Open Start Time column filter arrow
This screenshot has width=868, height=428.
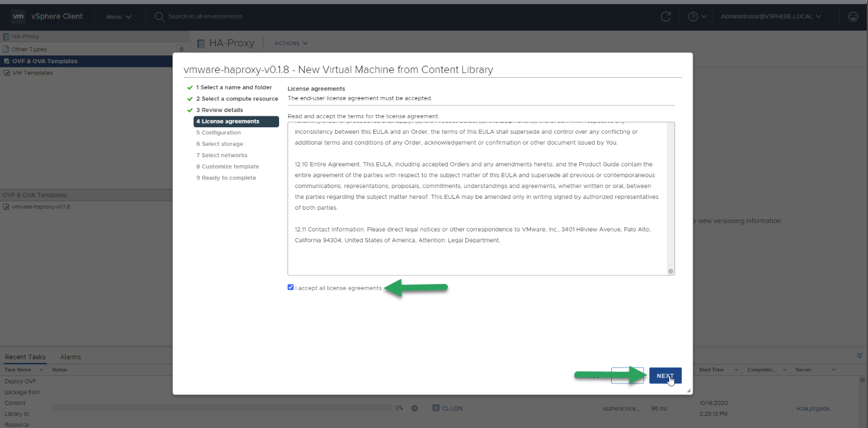pos(735,370)
